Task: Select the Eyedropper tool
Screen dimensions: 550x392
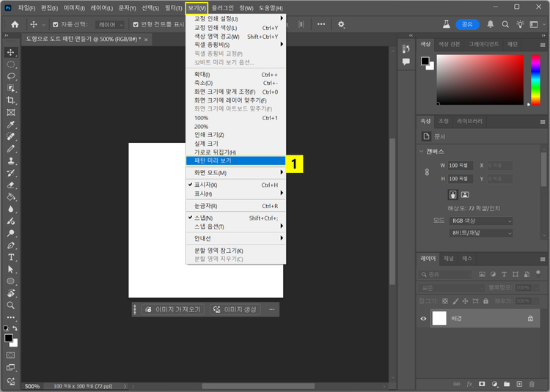Action: (11, 125)
